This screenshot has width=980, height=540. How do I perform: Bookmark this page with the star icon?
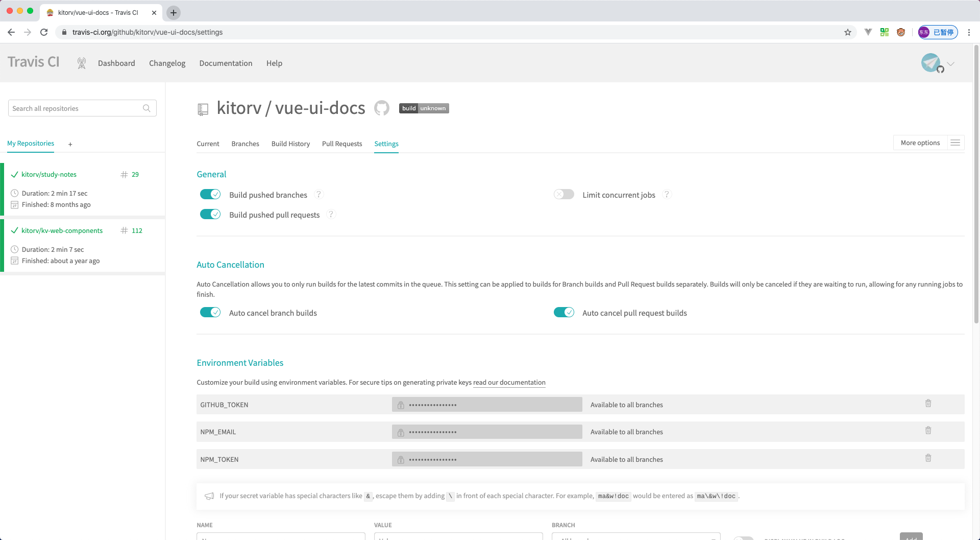click(848, 32)
